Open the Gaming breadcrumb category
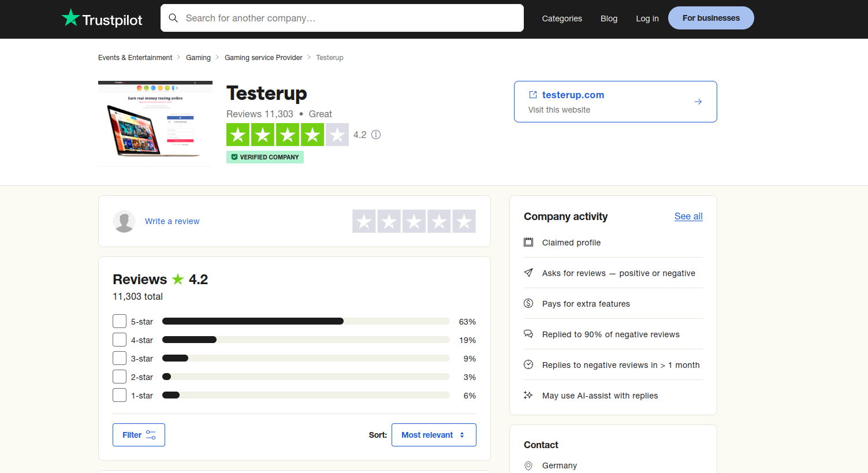The image size is (868, 473). [198, 57]
